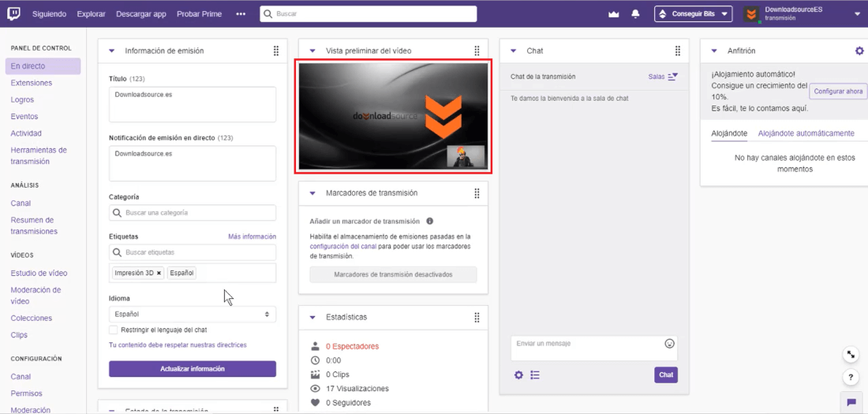Viewport: 868px width, 414px height.
Task: Grab the drag handle of Vista preliminar del vídeo panel
Action: coord(477,51)
